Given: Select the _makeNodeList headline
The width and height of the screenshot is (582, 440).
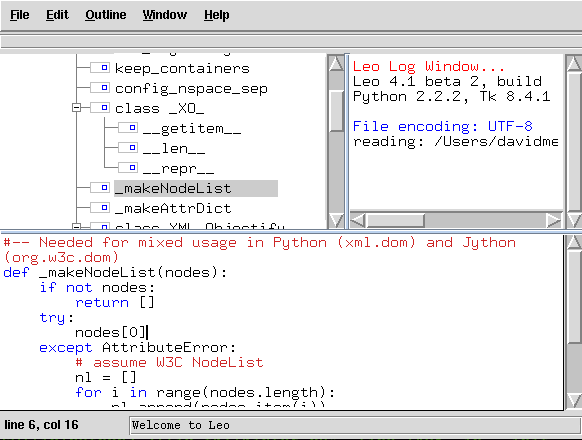Looking at the screenshot, I should pyautogui.click(x=196, y=189).
